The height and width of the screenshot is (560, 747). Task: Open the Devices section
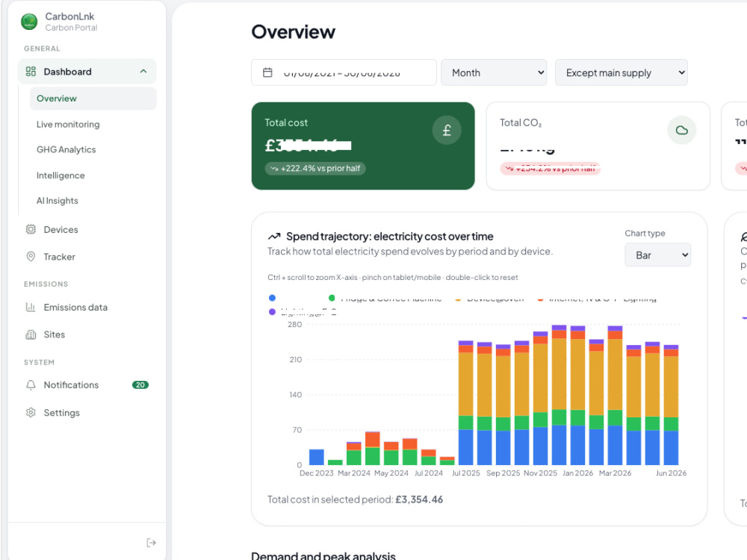tap(61, 229)
